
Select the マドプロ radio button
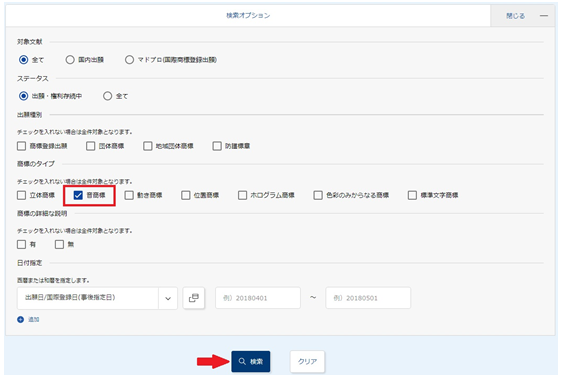coord(129,60)
